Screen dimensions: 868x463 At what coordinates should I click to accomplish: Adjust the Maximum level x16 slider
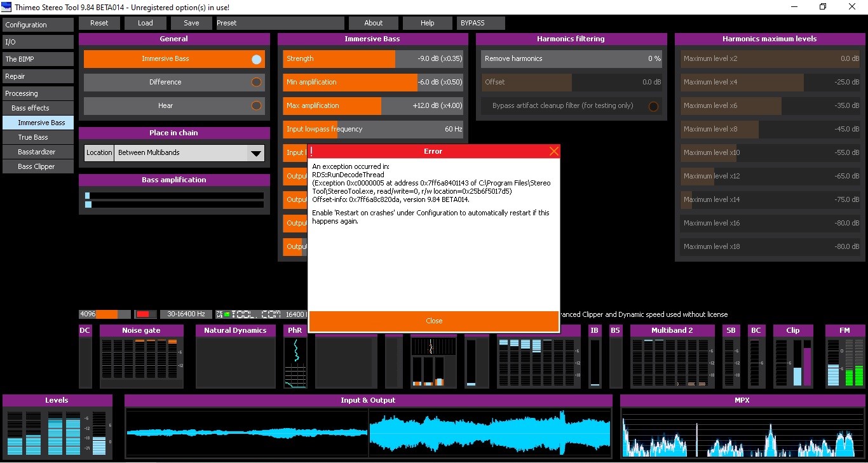770,224
